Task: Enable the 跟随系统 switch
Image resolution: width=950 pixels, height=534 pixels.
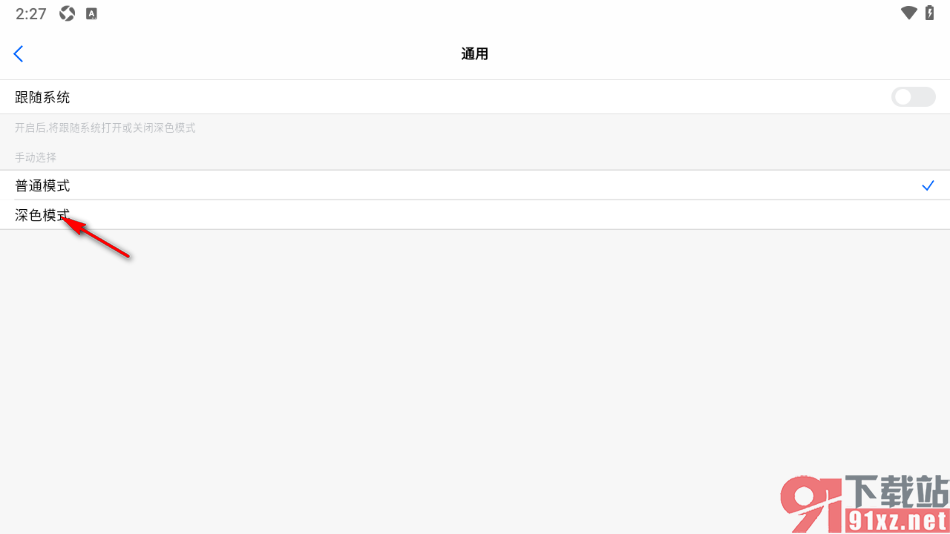Action: pos(913,97)
